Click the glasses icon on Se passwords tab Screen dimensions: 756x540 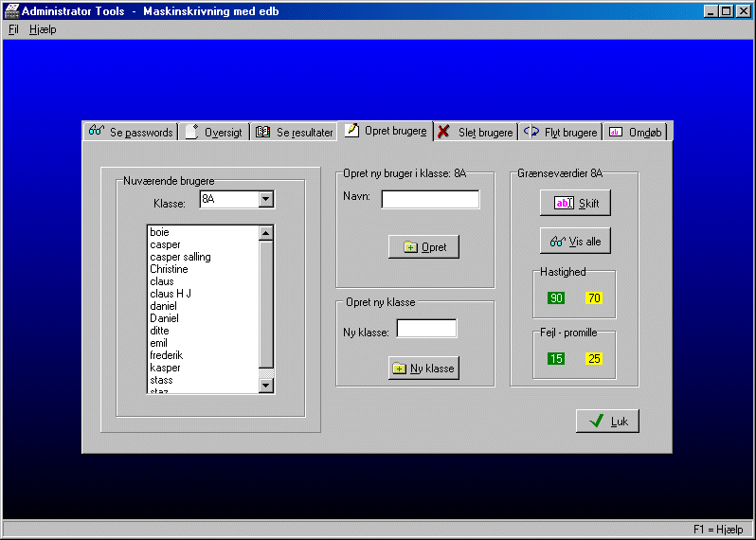click(x=97, y=130)
